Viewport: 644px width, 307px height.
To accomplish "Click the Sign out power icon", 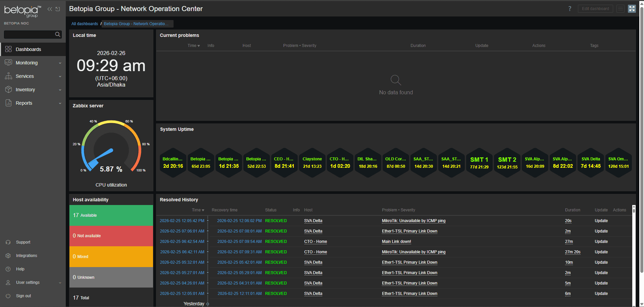I will pos(8,296).
